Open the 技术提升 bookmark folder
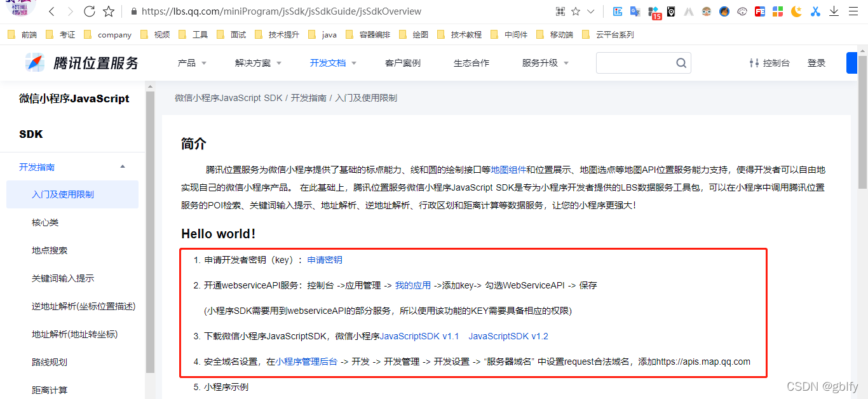The height and width of the screenshot is (399, 868). coord(276,34)
